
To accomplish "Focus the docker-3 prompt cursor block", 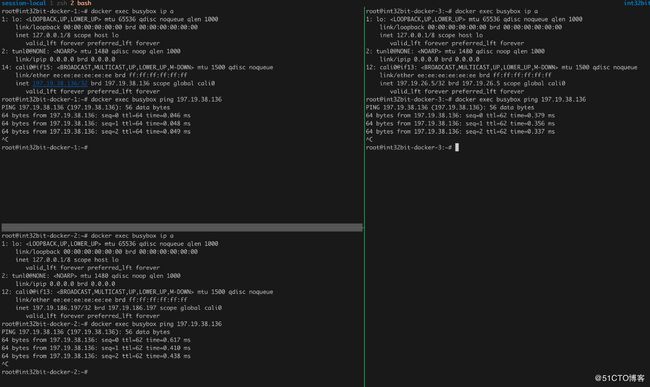I will point(457,148).
